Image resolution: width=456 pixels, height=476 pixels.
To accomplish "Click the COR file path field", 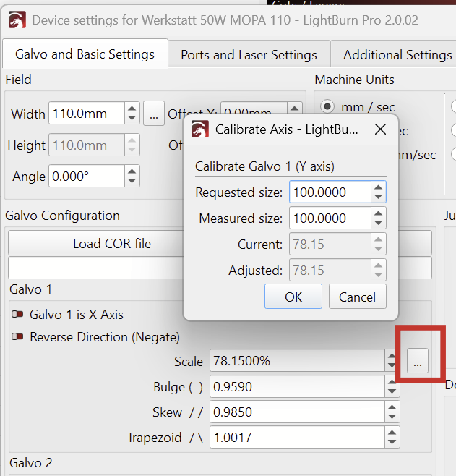I will coord(96,268).
